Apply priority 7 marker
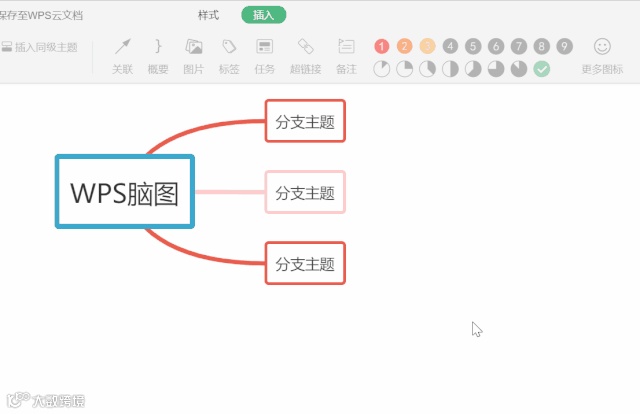This screenshot has height=414, width=640. point(519,46)
